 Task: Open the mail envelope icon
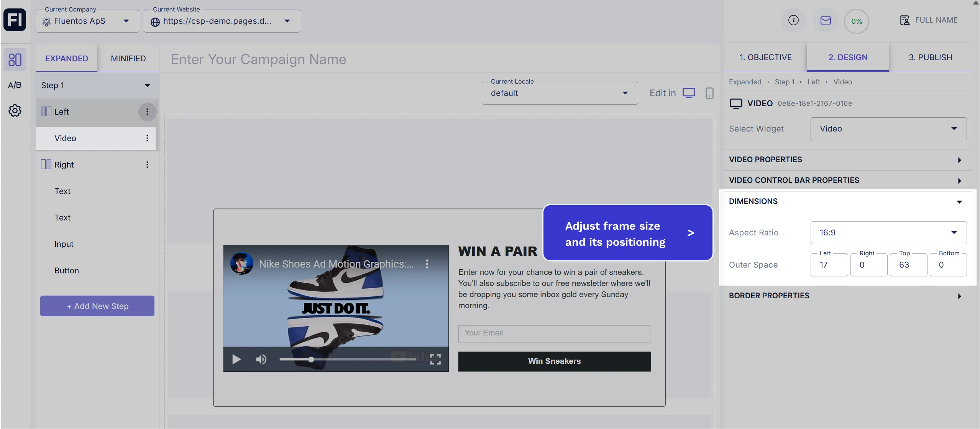coord(826,20)
